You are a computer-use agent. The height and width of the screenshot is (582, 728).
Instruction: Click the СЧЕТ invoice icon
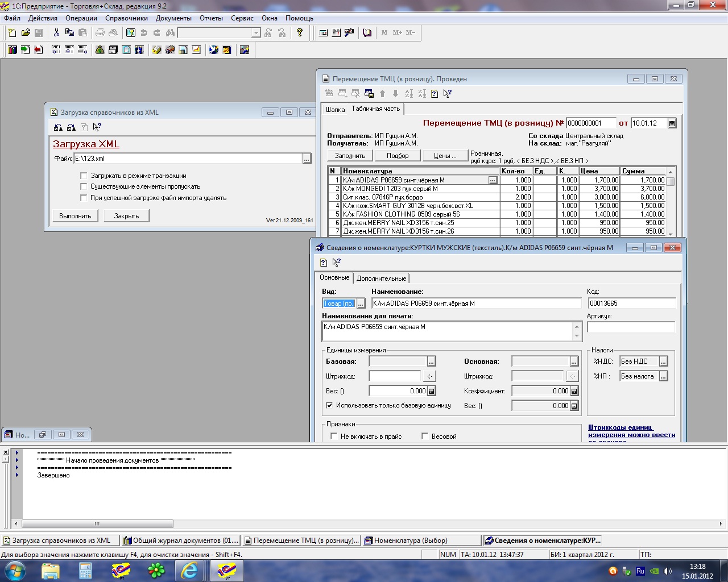tap(56, 50)
